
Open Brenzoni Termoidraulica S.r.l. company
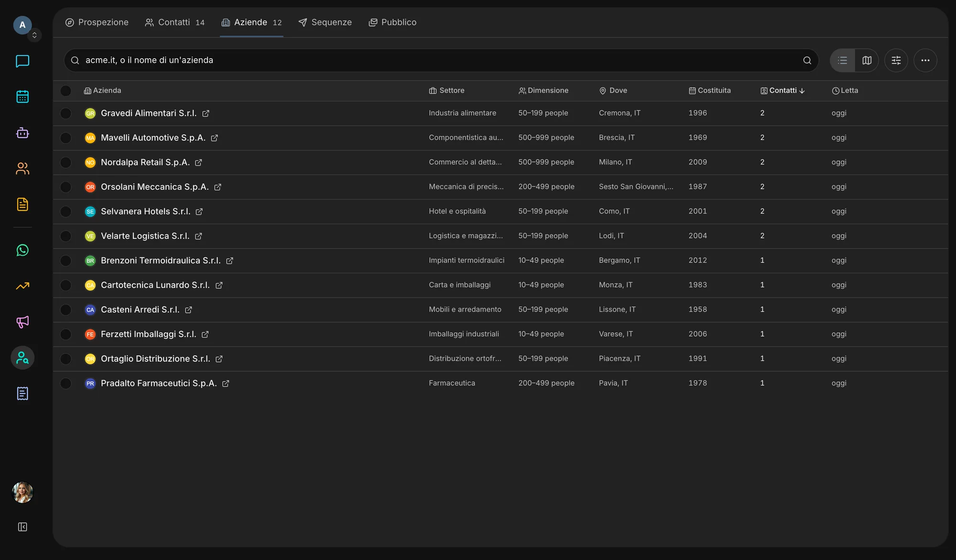[161, 260]
